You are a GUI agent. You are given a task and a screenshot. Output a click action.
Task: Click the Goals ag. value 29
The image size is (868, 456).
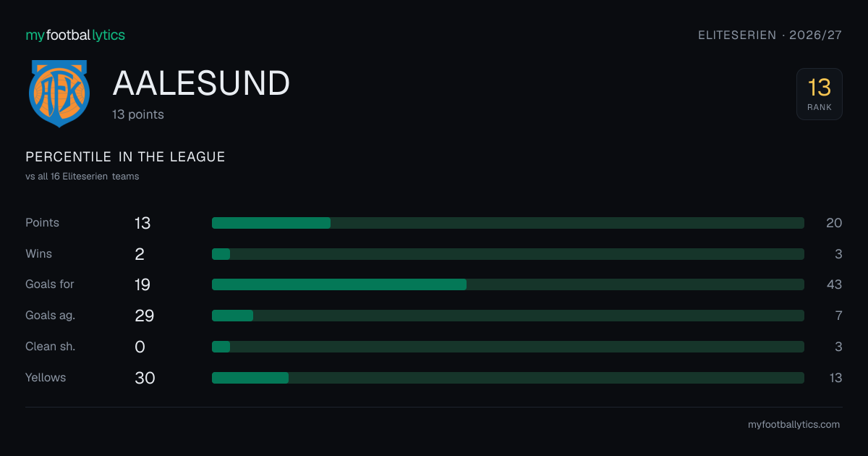tap(145, 316)
